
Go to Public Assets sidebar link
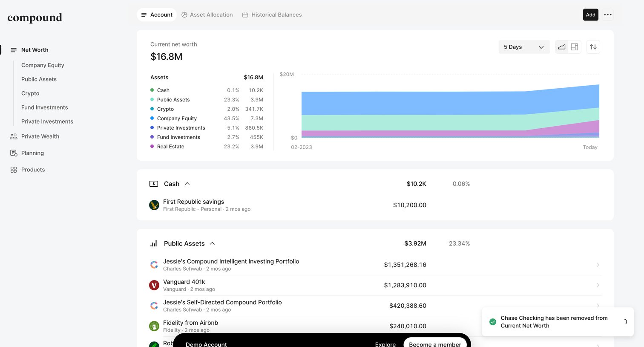(39, 79)
